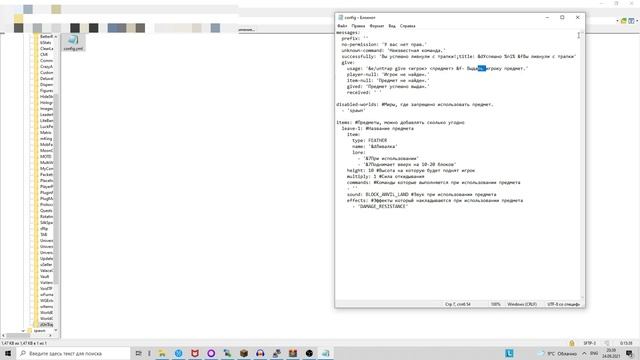This screenshot has height=360, width=640.
Task: Click the 100% zoom status in Notepad
Action: [496, 304]
